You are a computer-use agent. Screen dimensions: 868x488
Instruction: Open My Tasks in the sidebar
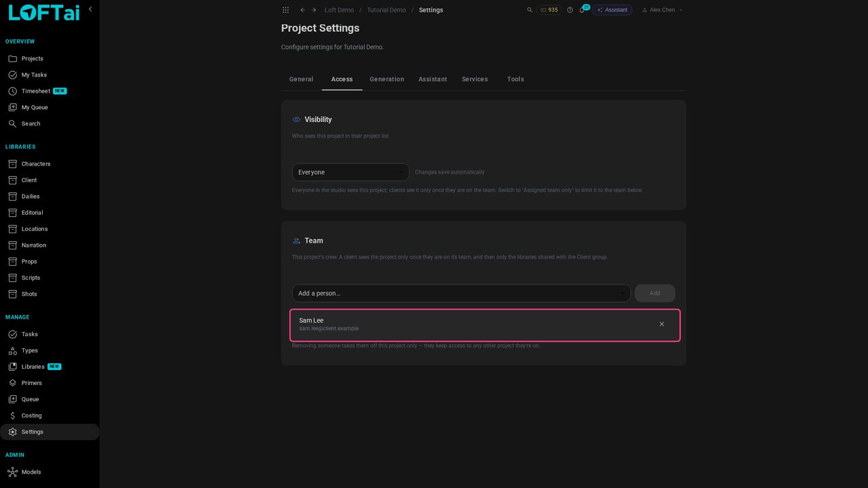tap(50, 75)
